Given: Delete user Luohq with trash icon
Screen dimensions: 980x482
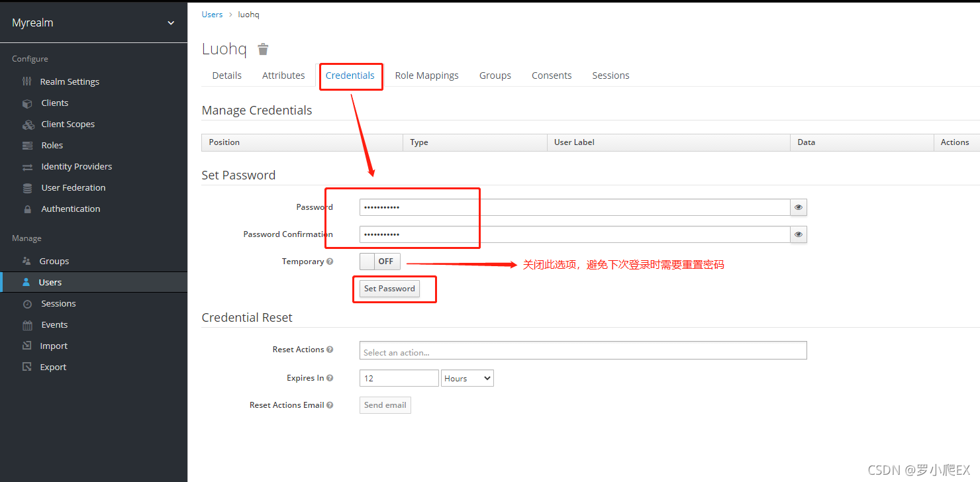Looking at the screenshot, I should (263, 49).
